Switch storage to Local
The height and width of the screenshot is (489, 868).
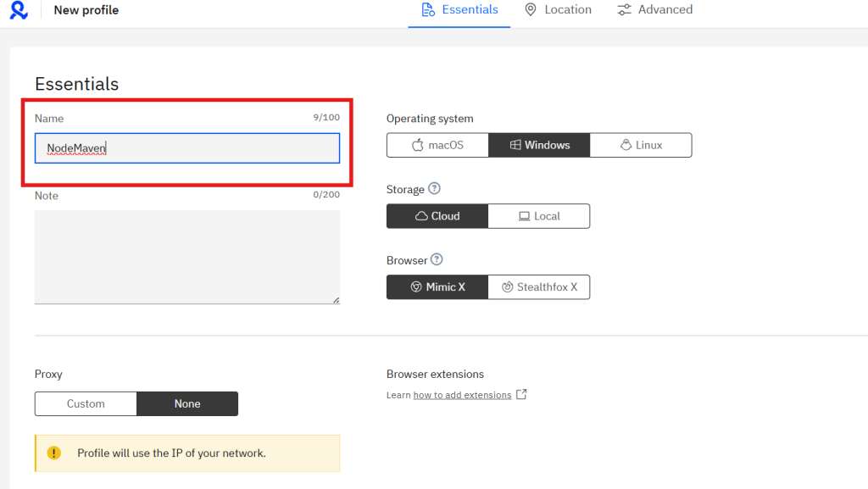[539, 216]
